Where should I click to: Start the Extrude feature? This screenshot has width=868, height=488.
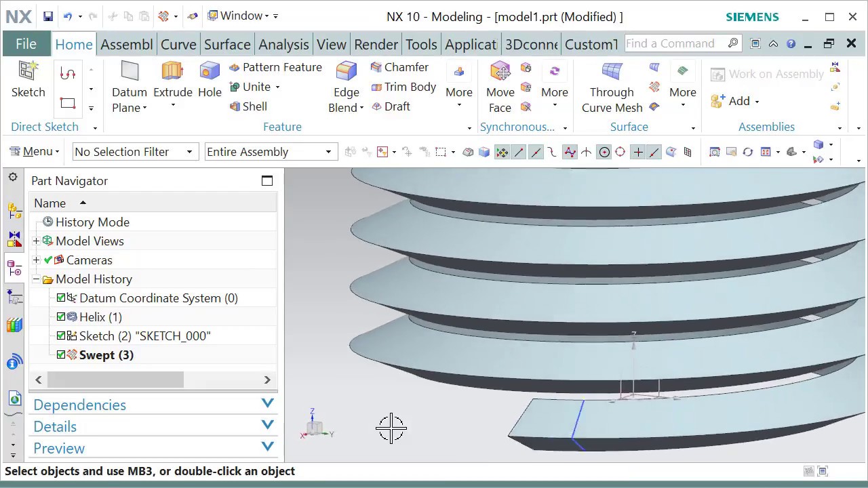coord(172,80)
